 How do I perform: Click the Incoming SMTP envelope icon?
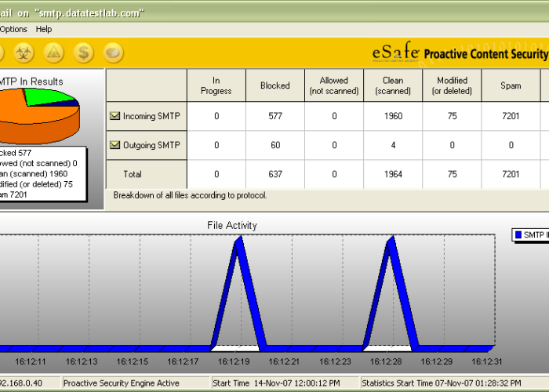coord(115,116)
